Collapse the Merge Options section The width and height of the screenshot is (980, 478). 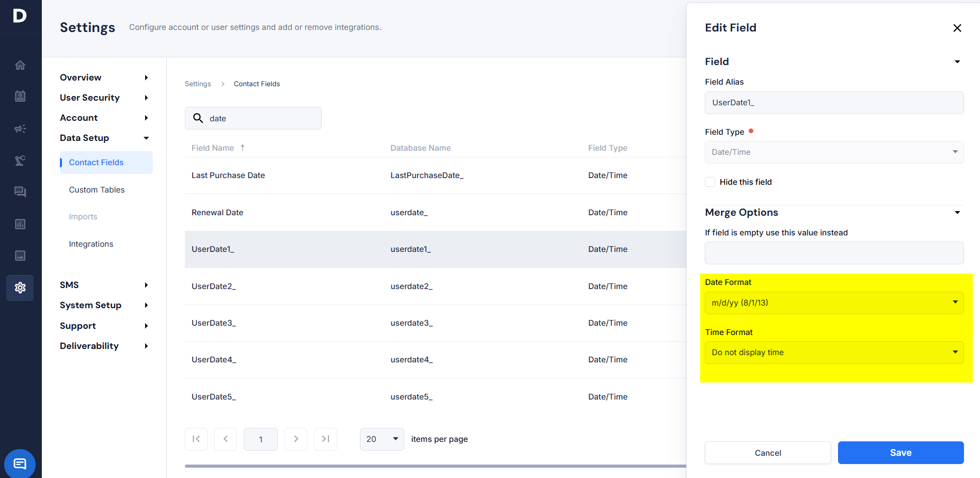click(x=957, y=213)
